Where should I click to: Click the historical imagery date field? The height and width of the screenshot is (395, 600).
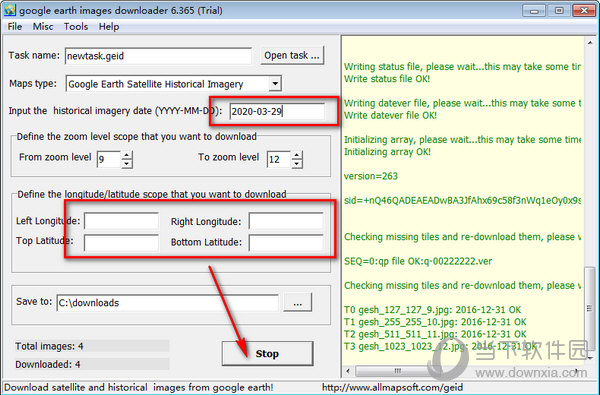[277, 111]
